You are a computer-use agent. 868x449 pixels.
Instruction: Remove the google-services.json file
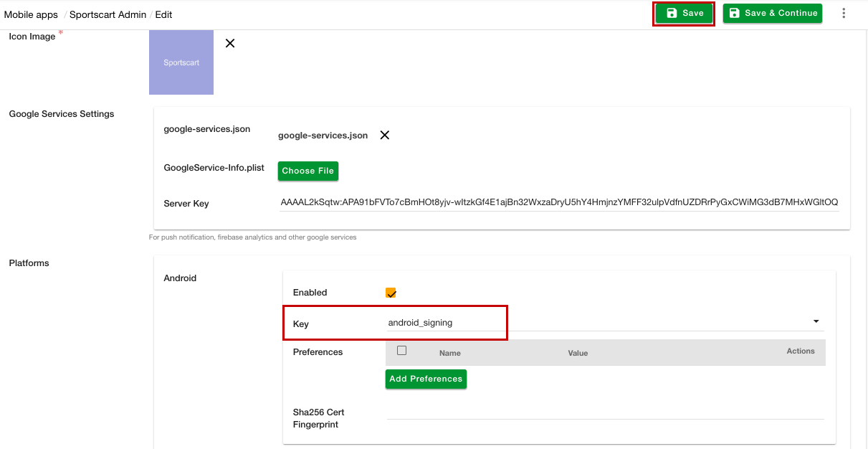point(385,136)
